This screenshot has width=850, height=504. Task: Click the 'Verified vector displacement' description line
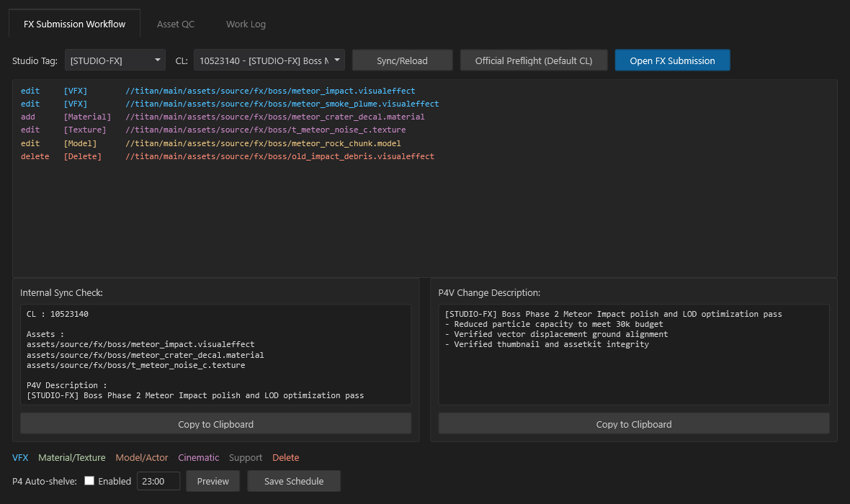click(556, 334)
